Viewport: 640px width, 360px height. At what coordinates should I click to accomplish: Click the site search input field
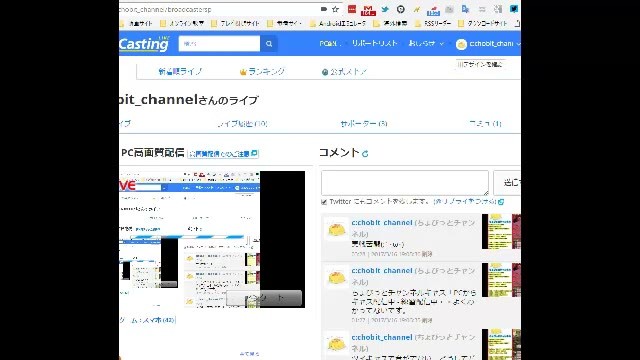pyautogui.click(x=219, y=44)
